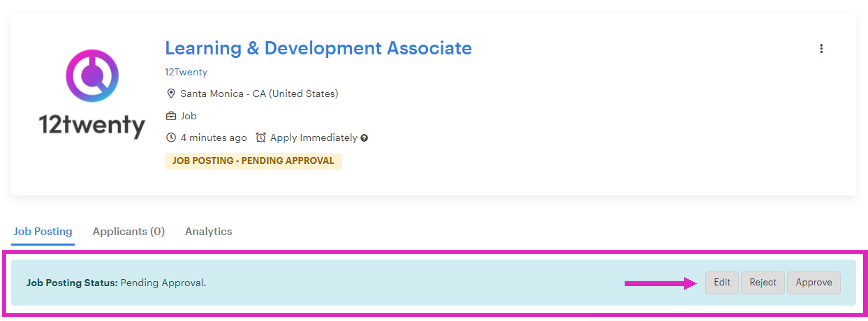Click the help question mark icon

coord(364,138)
